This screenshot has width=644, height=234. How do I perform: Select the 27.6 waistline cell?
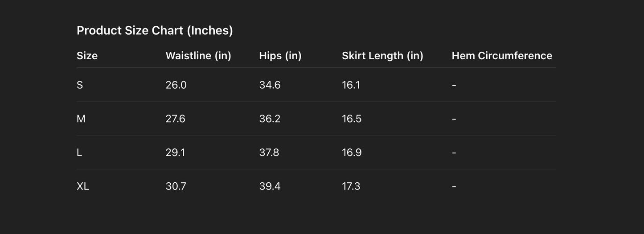(176, 119)
